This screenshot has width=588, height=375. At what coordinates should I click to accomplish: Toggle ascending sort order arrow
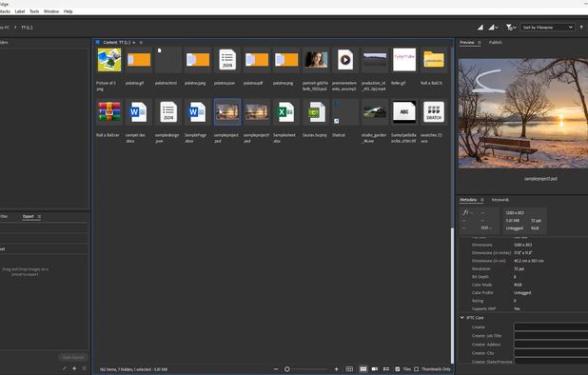coord(581,28)
